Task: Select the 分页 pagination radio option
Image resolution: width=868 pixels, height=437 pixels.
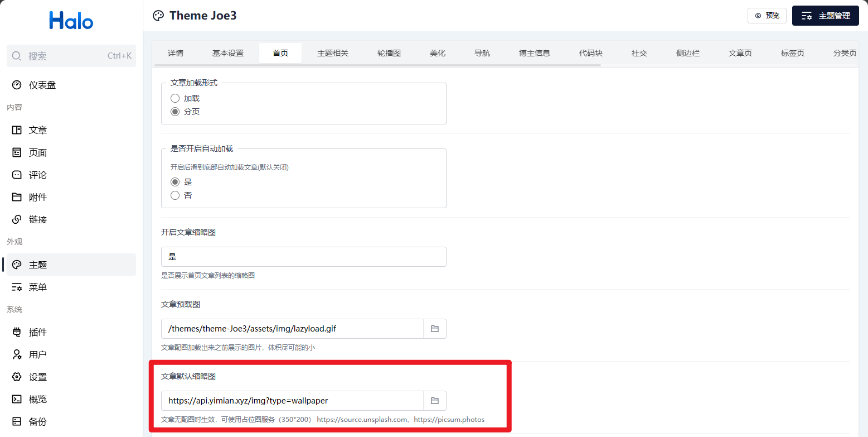Action: (x=175, y=111)
